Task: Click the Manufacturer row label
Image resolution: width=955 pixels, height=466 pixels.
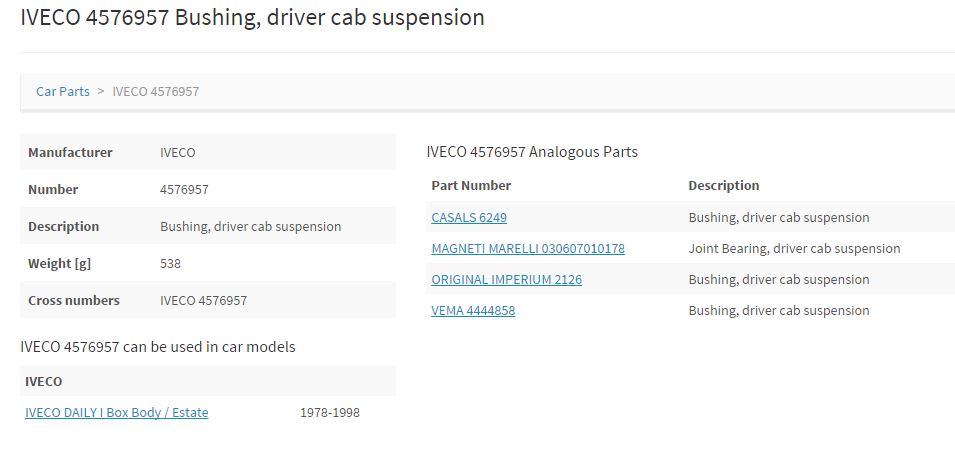Action: tap(70, 152)
